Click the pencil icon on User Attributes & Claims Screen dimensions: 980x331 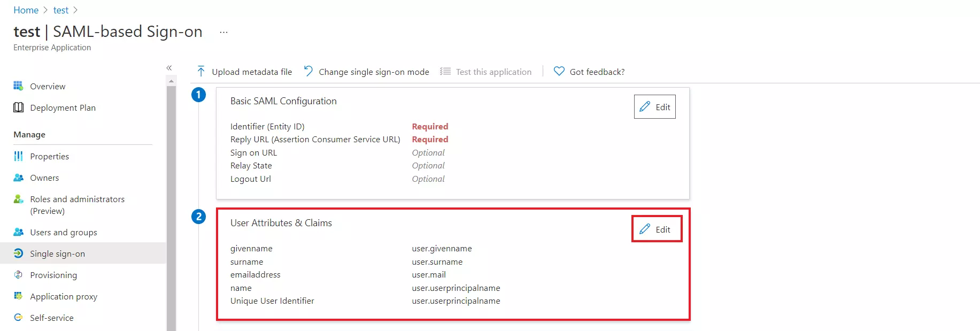644,228
